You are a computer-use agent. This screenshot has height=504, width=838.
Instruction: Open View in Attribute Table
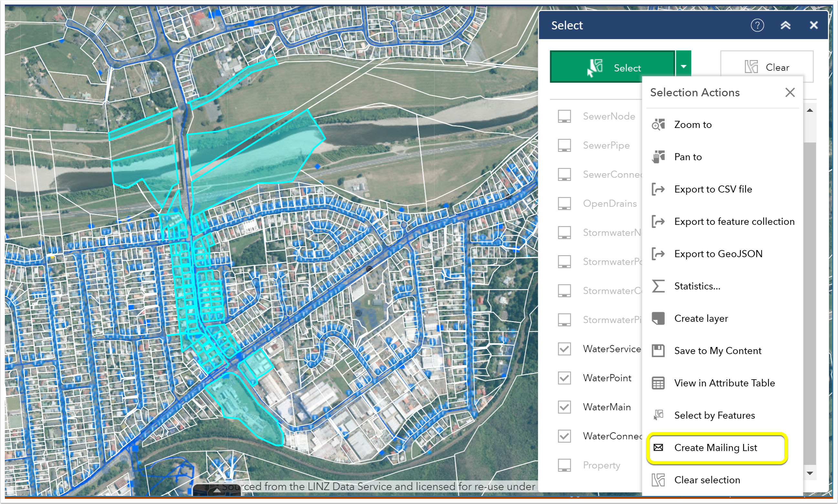[724, 383]
